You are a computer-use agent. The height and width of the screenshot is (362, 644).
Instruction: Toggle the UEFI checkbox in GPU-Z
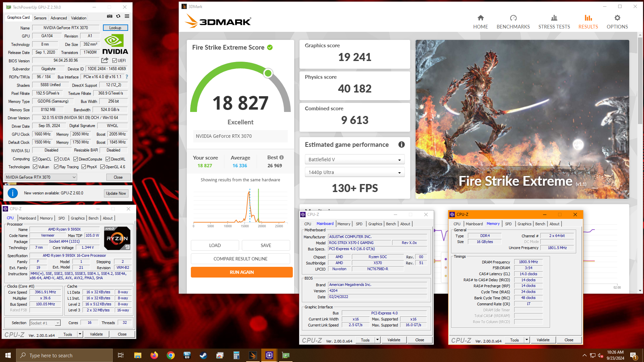[114, 61]
